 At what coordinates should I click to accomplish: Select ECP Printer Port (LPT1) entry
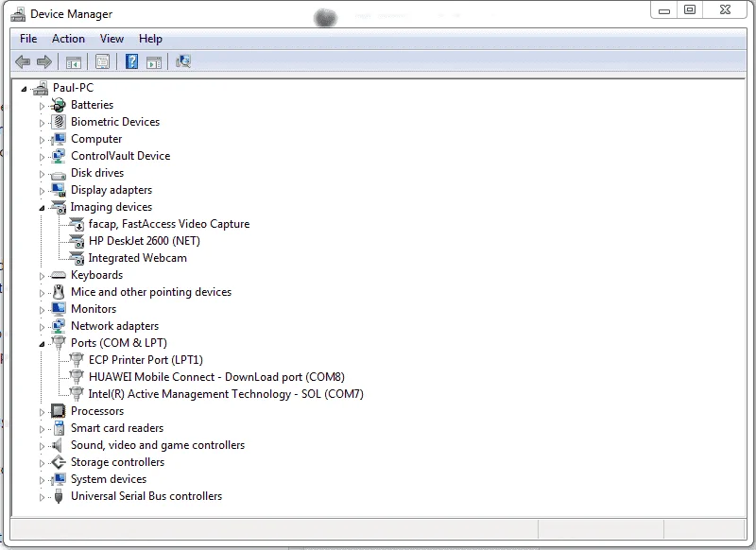coord(146,360)
